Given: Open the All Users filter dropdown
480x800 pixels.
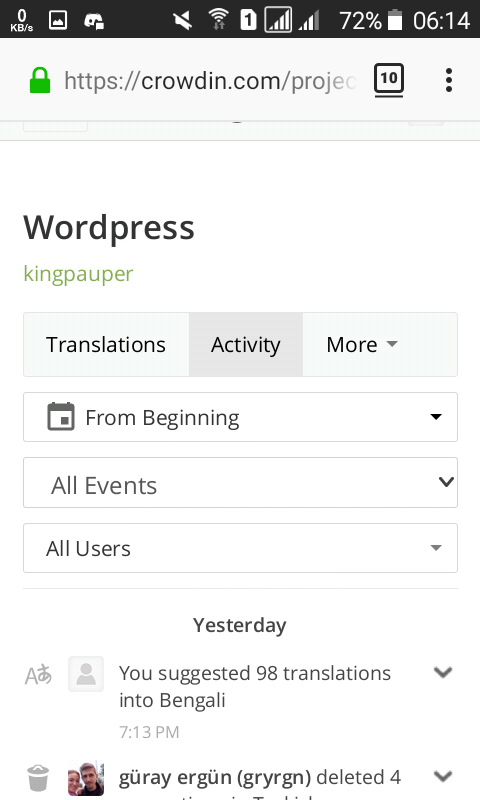Looking at the screenshot, I should [240, 548].
